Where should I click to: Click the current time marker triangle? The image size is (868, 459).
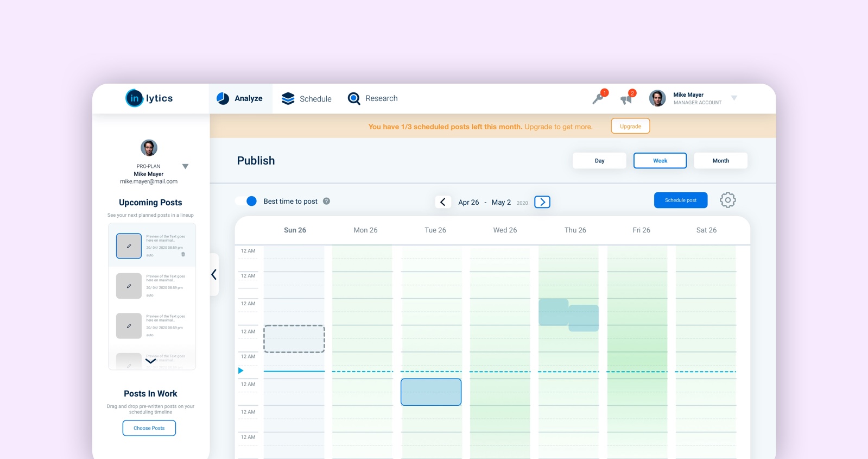click(240, 370)
